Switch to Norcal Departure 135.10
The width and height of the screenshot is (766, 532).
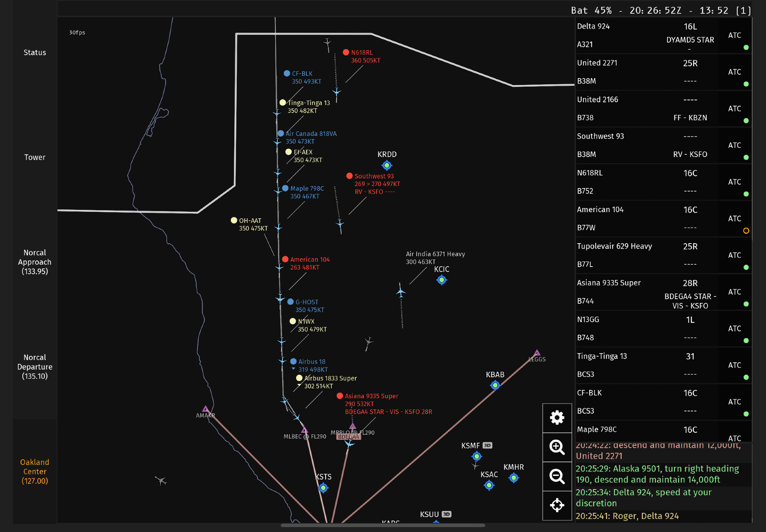click(x=35, y=367)
